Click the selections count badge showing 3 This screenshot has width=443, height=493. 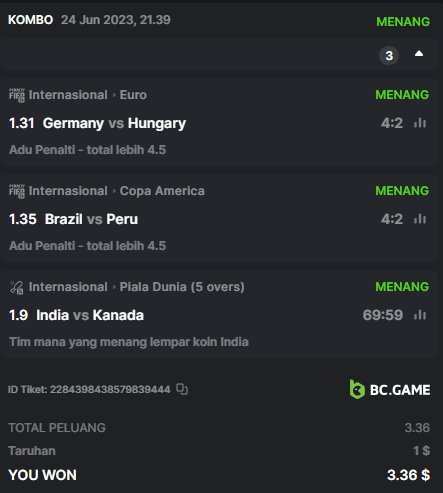[389, 55]
